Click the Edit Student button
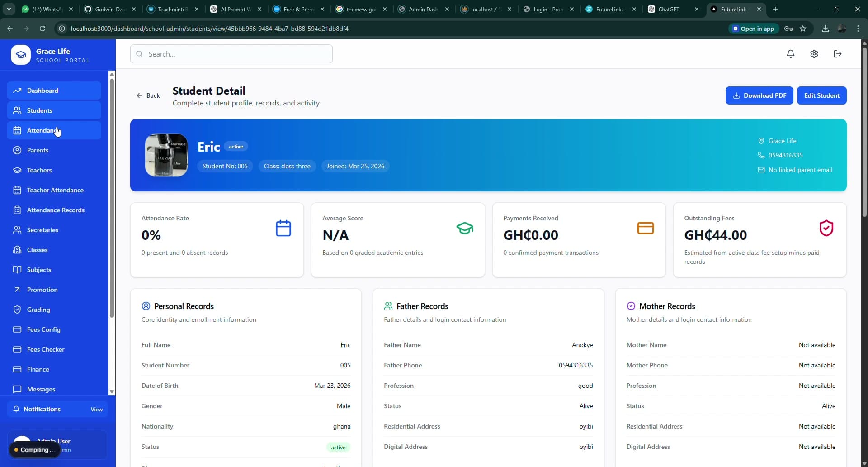Screen dimensions: 868x467 pyautogui.click(x=821, y=95)
